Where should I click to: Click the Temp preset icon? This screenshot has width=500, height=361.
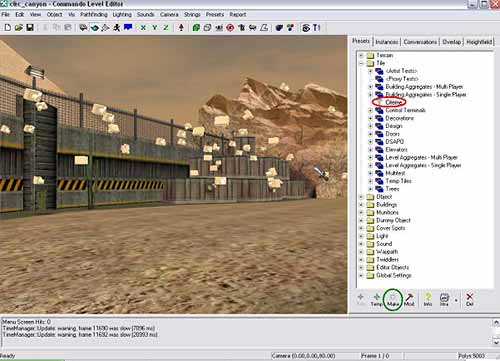click(376, 299)
